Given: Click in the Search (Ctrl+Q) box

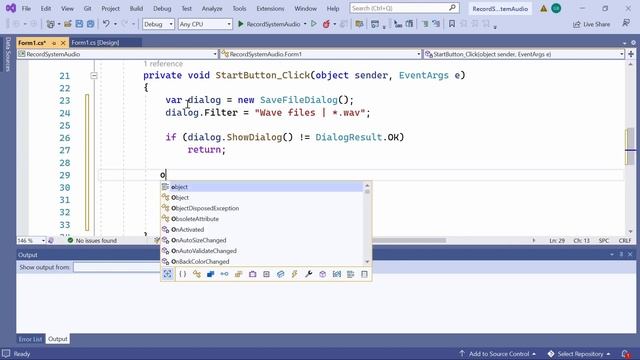Looking at the screenshot, I should click(400, 8).
